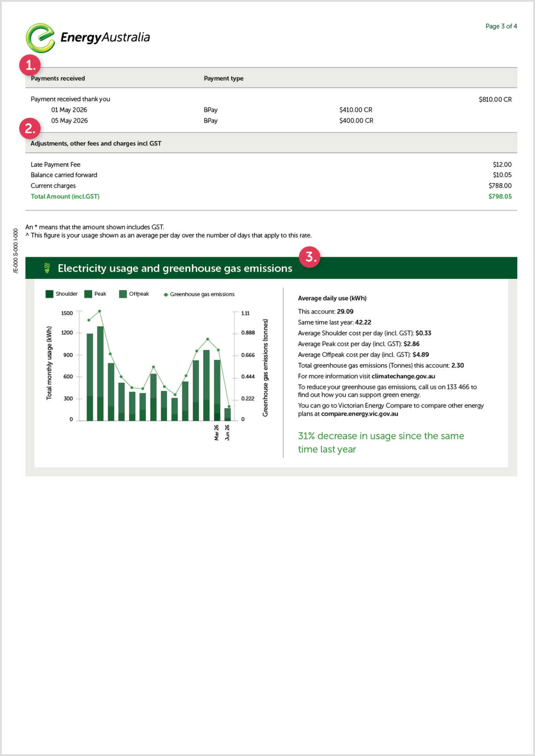Click the "Page 3 of 4" indicator
This screenshot has width=535, height=756.
point(501,26)
